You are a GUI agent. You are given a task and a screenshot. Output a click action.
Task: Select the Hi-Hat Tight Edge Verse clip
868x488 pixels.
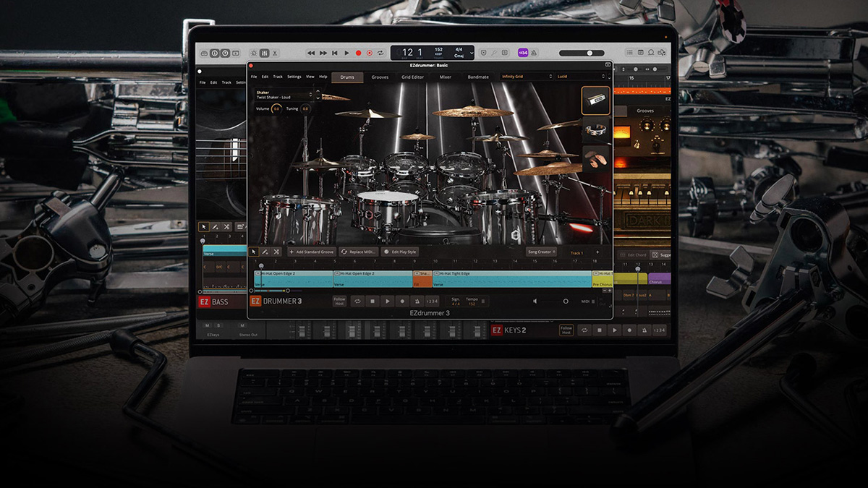(512, 279)
